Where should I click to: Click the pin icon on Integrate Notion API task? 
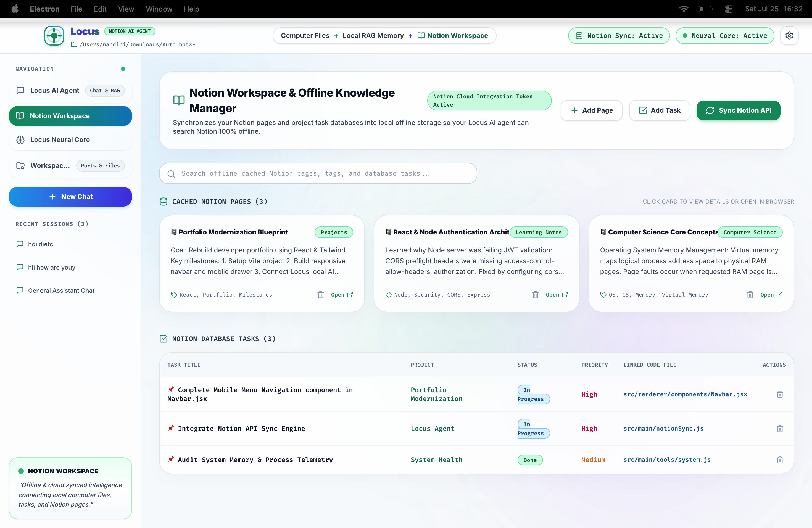tap(171, 428)
